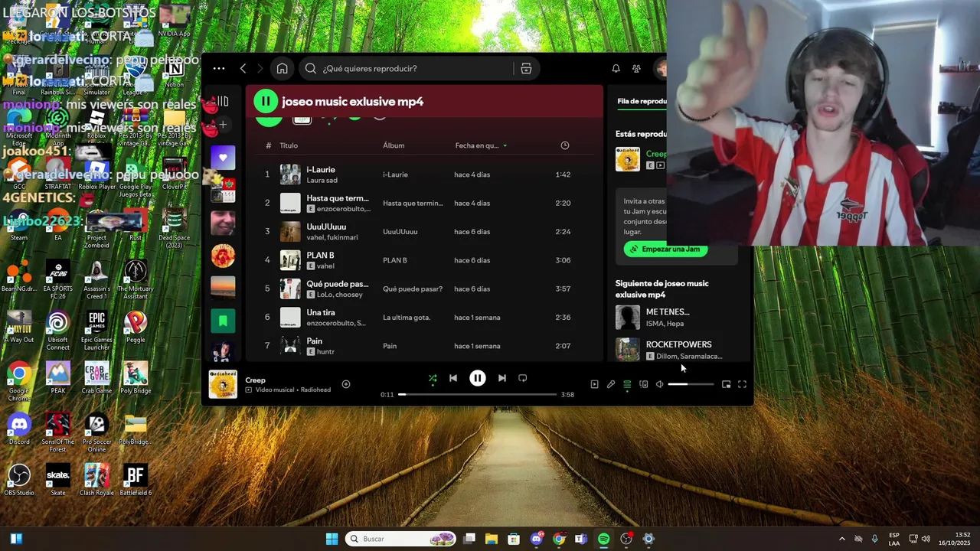
Task: Open artist huntr link
Action: click(325, 352)
